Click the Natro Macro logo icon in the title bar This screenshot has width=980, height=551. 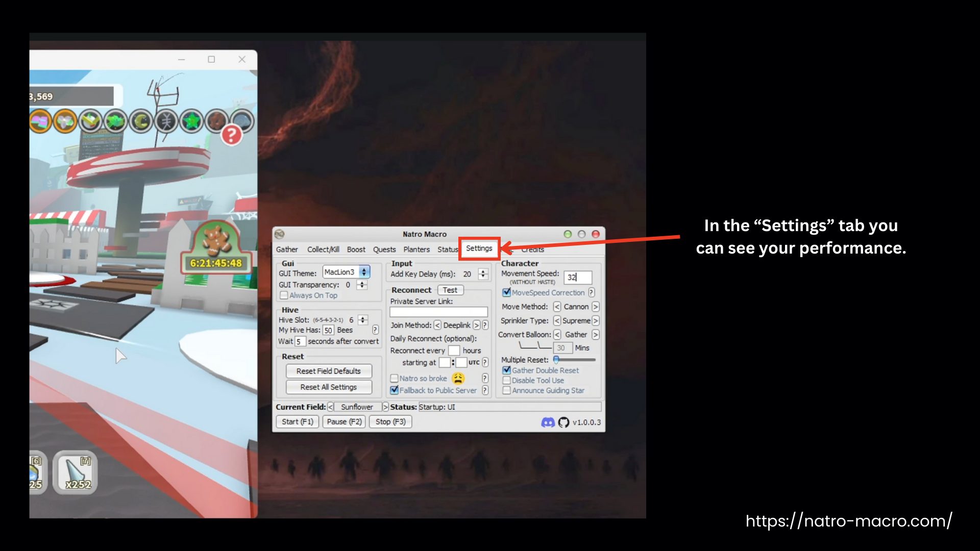click(279, 234)
